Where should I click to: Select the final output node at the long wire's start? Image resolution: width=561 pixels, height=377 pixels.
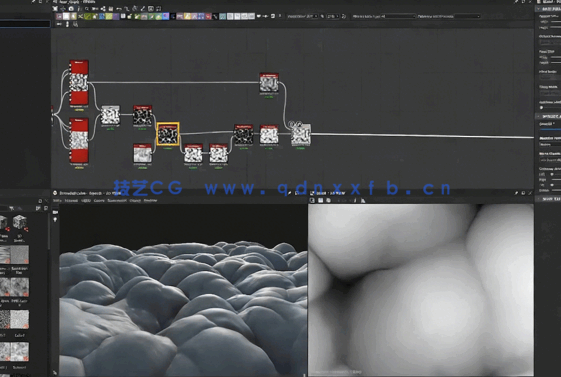point(301,135)
